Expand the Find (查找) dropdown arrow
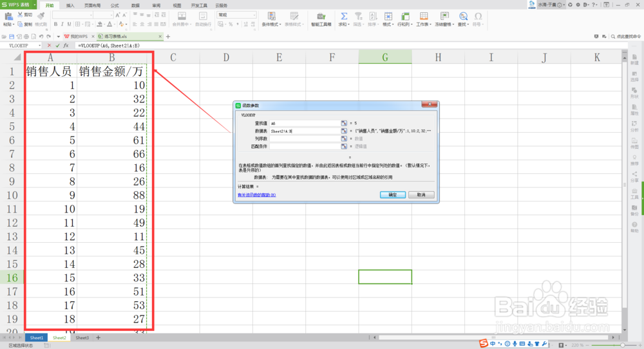This screenshot has width=644, height=349. click(x=468, y=24)
